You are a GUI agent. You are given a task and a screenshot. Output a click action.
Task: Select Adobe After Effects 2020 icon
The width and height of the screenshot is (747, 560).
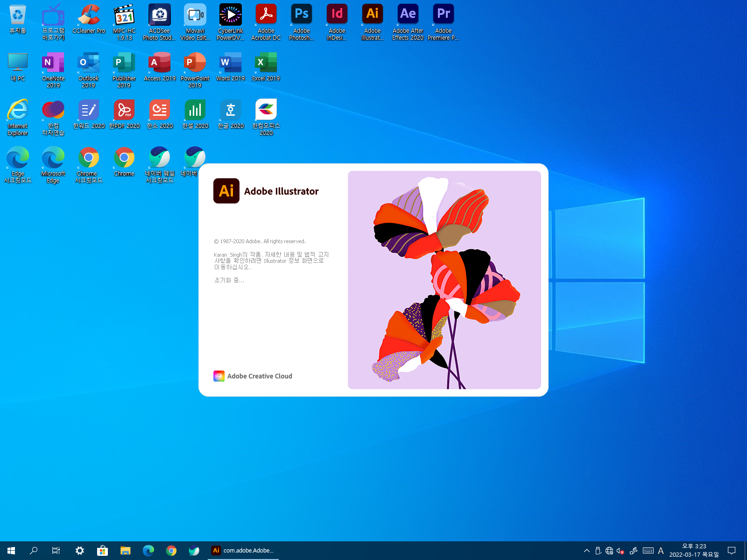[x=408, y=22]
